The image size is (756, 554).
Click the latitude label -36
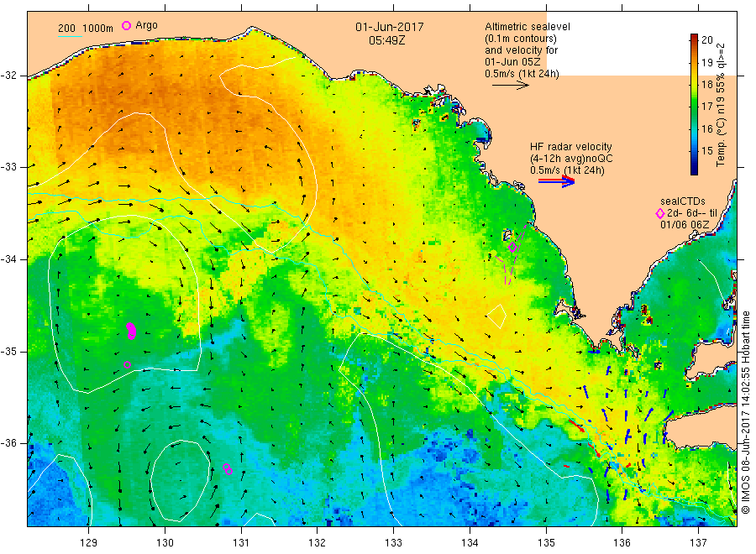tap(8, 442)
